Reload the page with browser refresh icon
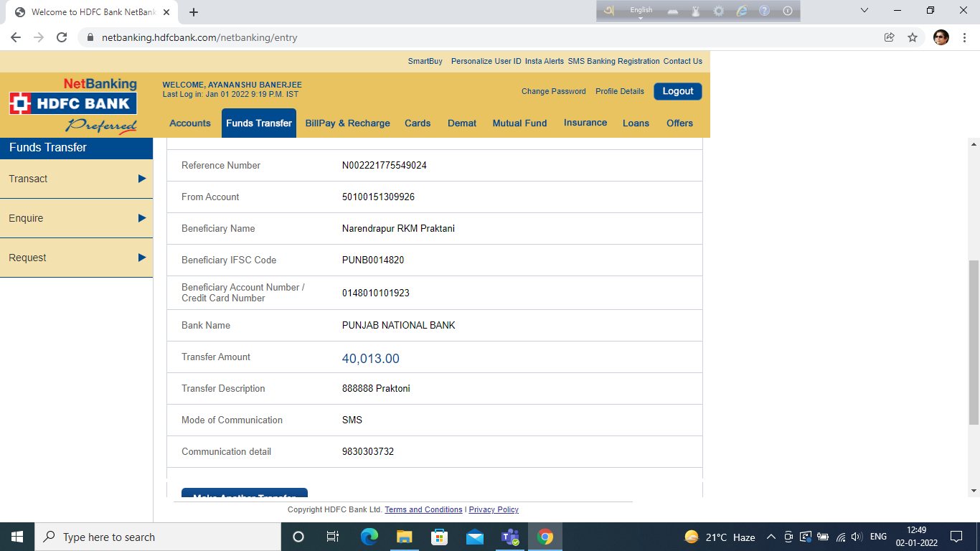The width and height of the screenshot is (980, 551). [62, 37]
